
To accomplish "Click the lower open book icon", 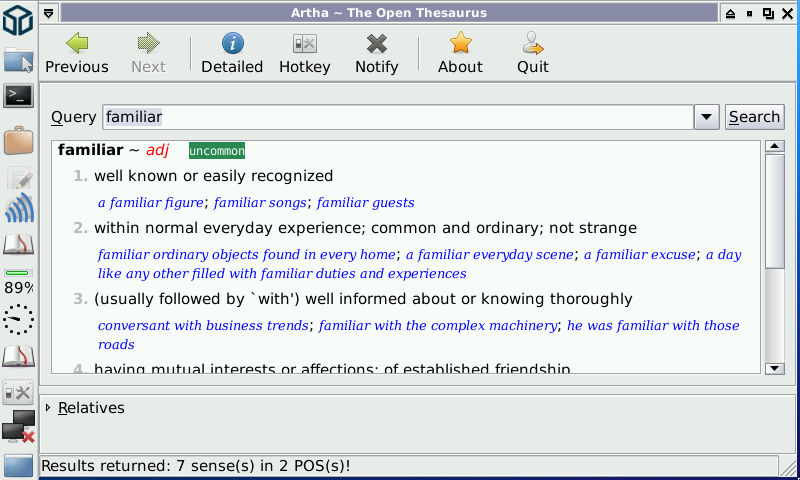I will tap(18, 357).
